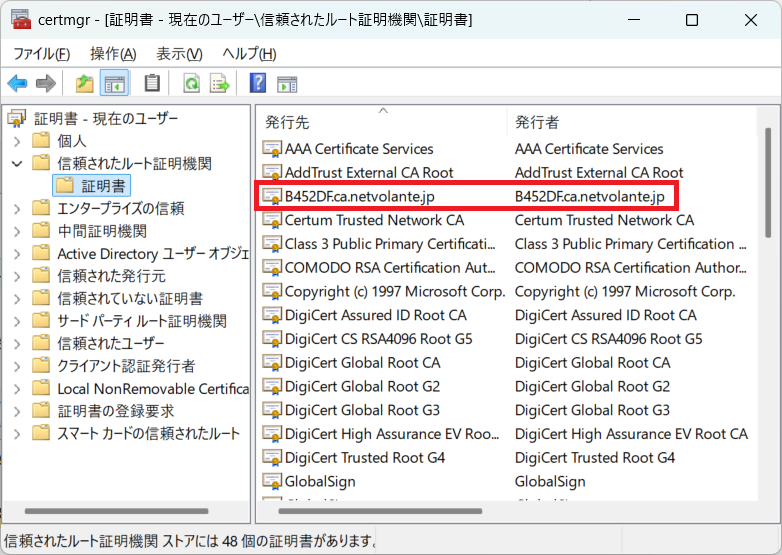
Task: Click the Copy clipboard toolbar icon
Action: click(152, 83)
